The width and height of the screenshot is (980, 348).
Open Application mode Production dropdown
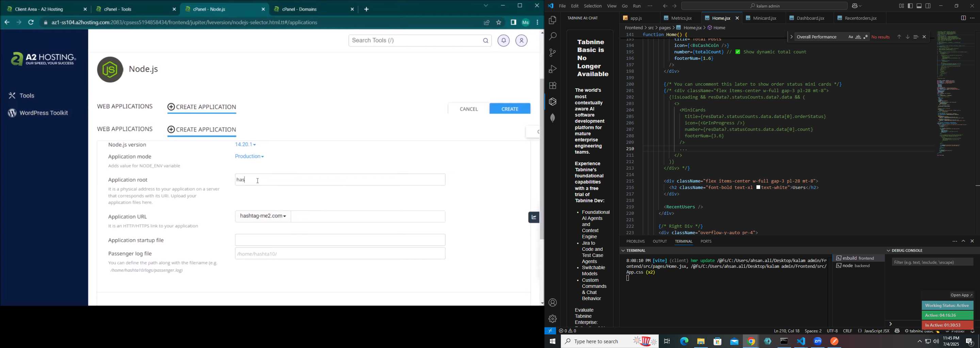[249, 157]
